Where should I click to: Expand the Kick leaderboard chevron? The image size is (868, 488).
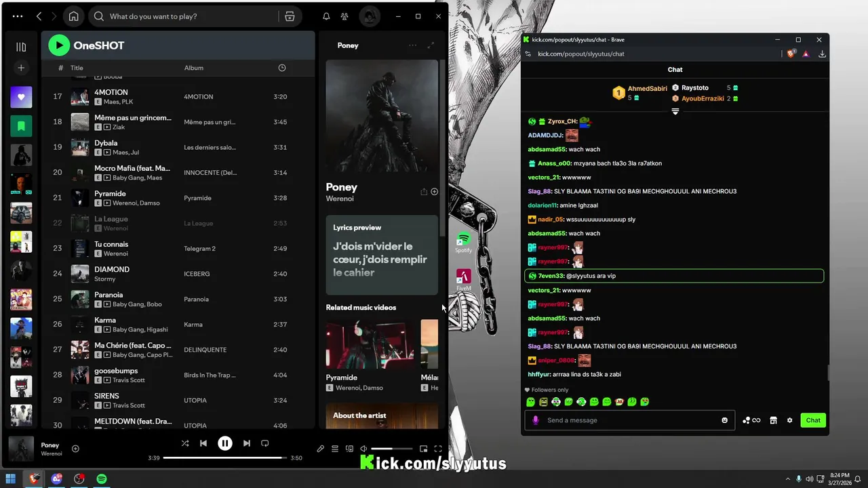[x=675, y=112]
